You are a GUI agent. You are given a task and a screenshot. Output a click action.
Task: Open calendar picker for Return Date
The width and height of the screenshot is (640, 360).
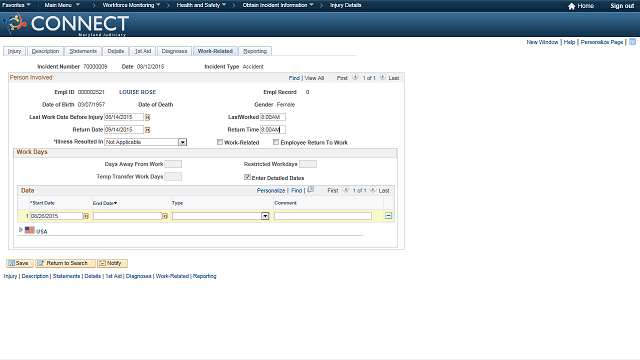[147, 130]
